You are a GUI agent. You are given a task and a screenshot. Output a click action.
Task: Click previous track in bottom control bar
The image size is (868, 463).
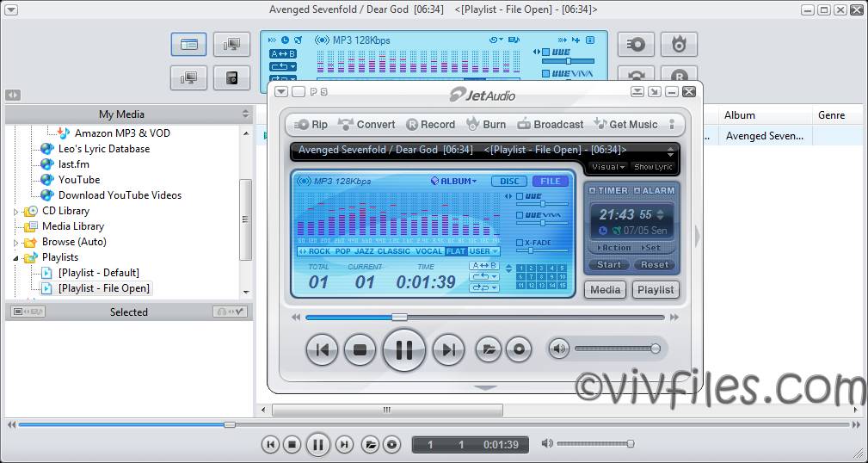(270, 444)
